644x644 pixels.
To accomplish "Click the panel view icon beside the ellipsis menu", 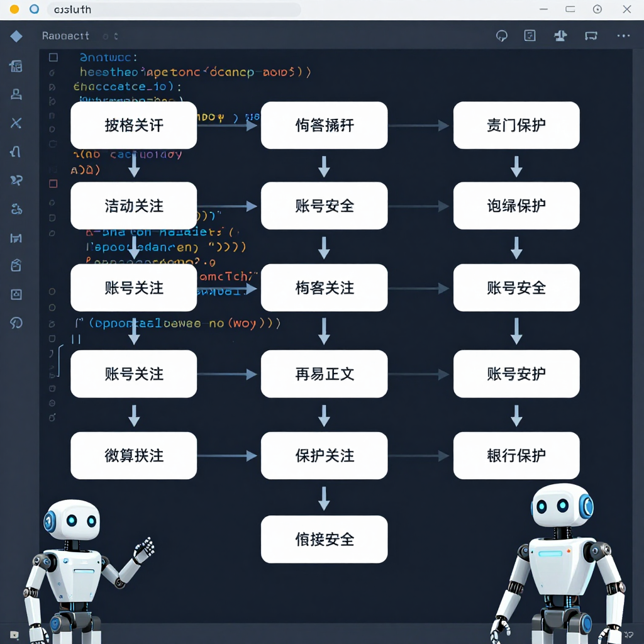I will point(591,36).
